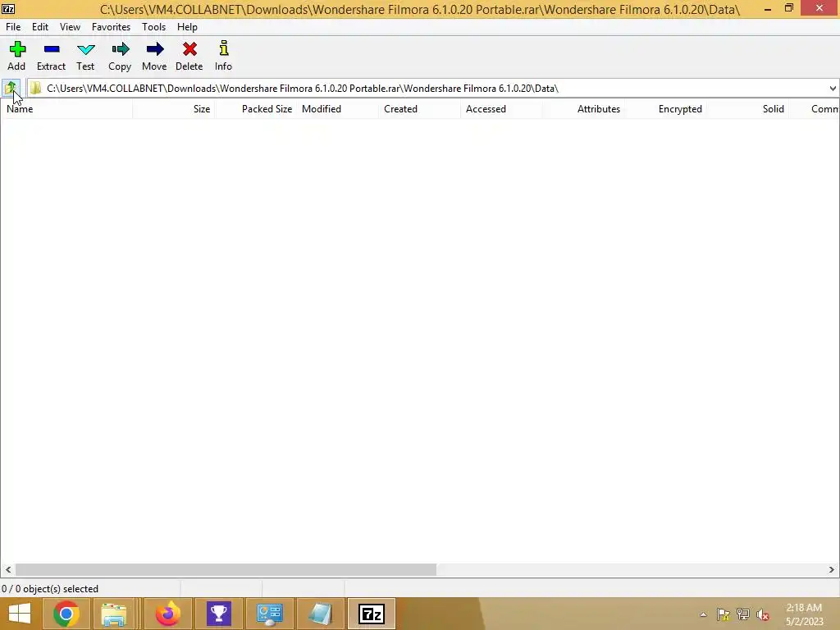
Task: Click the scroll left arrow
Action: 8,569
